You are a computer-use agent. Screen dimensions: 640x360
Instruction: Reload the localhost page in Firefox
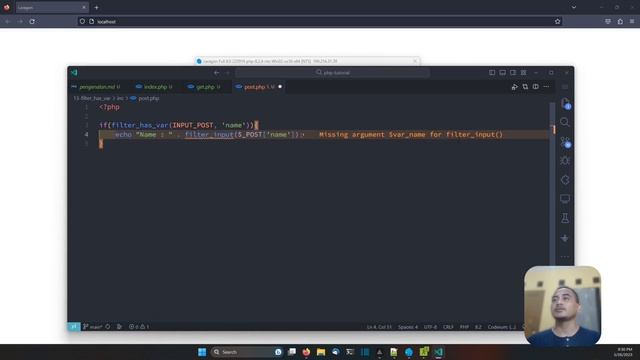[32, 21]
